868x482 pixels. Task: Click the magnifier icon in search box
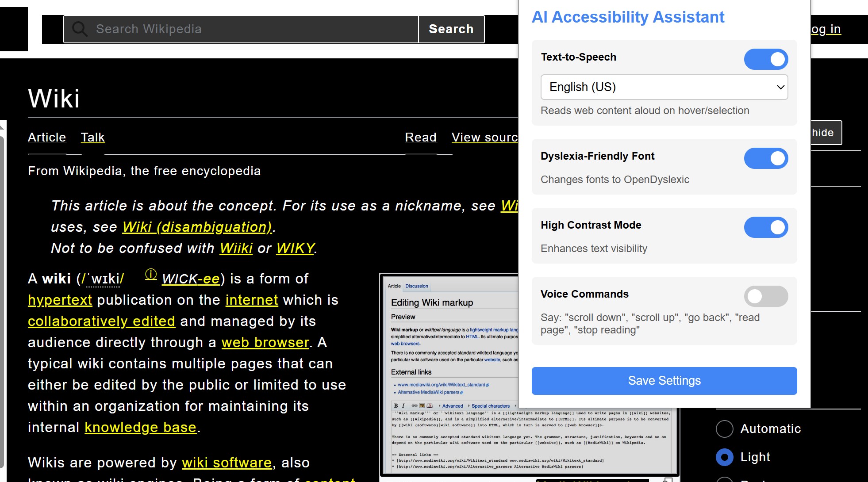80,29
